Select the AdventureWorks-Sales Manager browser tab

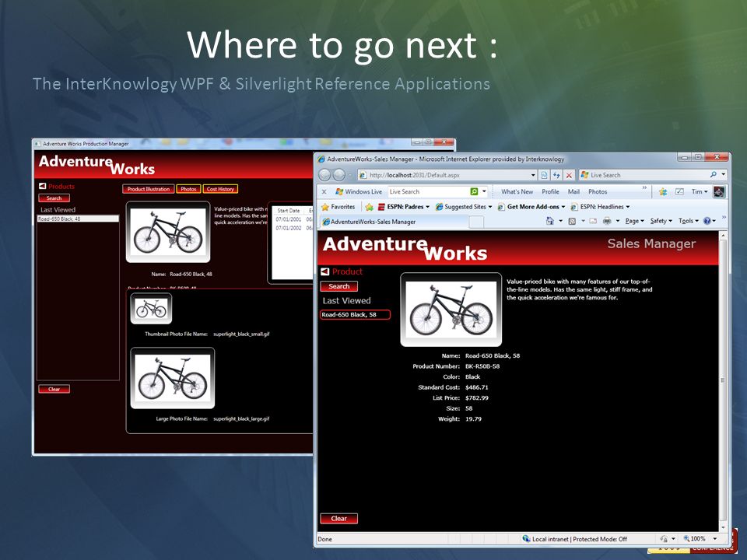pyautogui.click(x=394, y=222)
